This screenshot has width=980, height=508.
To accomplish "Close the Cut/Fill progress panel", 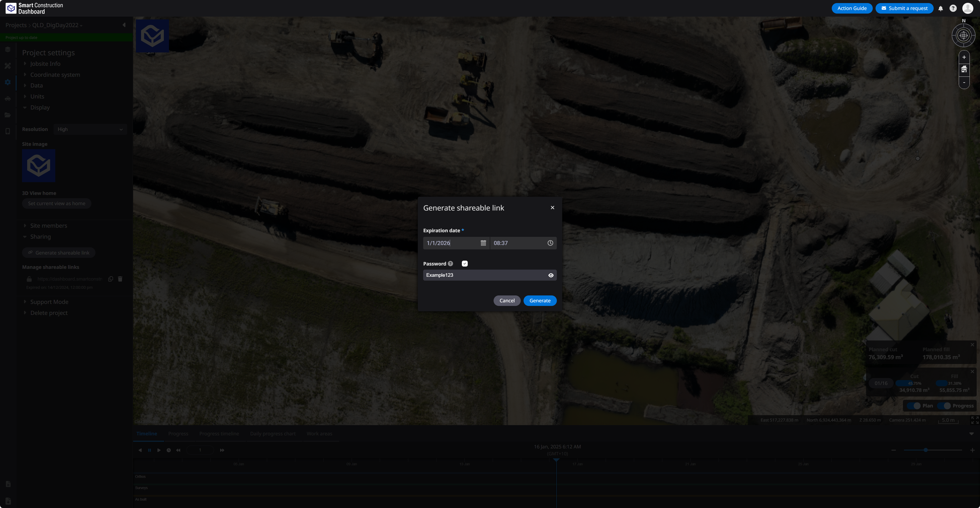I will coord(972,371).
